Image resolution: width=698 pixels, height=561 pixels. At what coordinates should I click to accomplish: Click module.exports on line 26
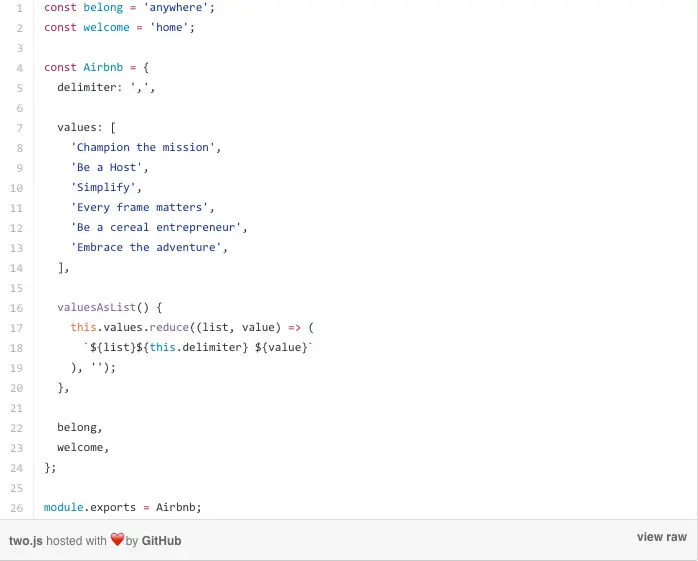point(90,508)
